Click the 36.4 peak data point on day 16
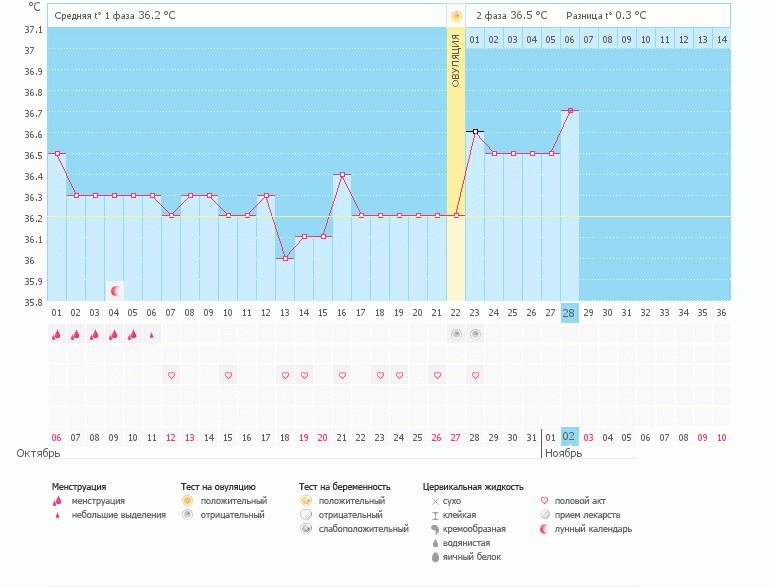The width and height of the screenshot is (769, 587). pos(342,174)
